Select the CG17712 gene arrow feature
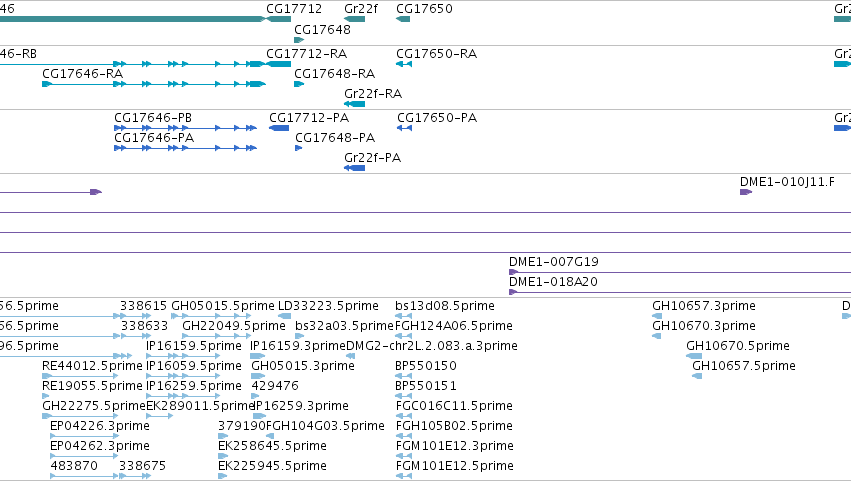This screenshot has height=481, width=851. 278,19
